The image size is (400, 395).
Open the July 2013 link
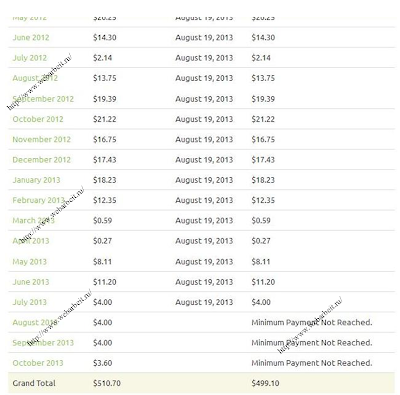coord(30,302)
